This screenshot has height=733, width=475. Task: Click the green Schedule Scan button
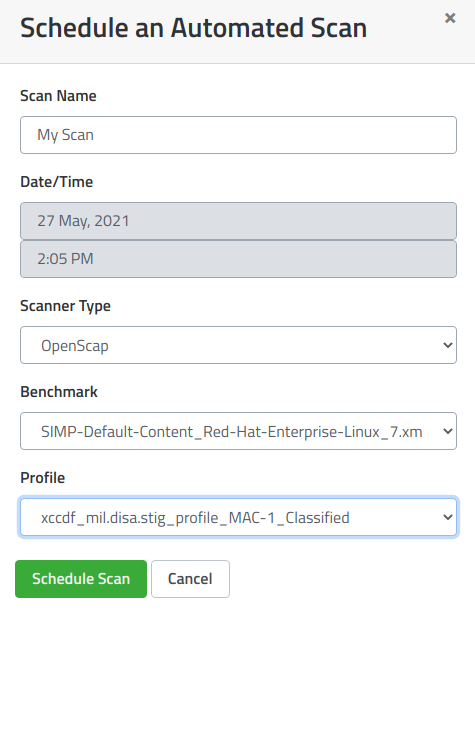coord(81,579)
